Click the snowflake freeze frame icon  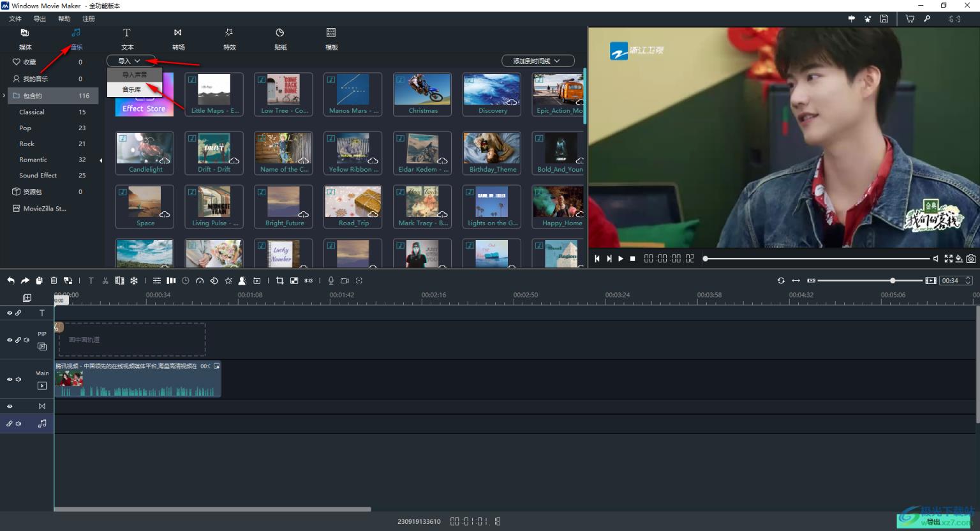click(134, 281)
